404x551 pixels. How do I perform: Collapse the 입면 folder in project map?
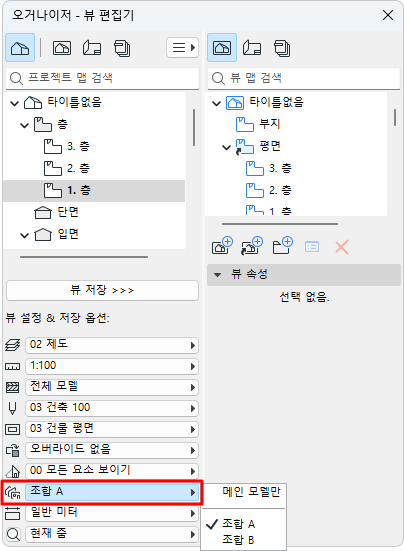(x=24, y=235)
